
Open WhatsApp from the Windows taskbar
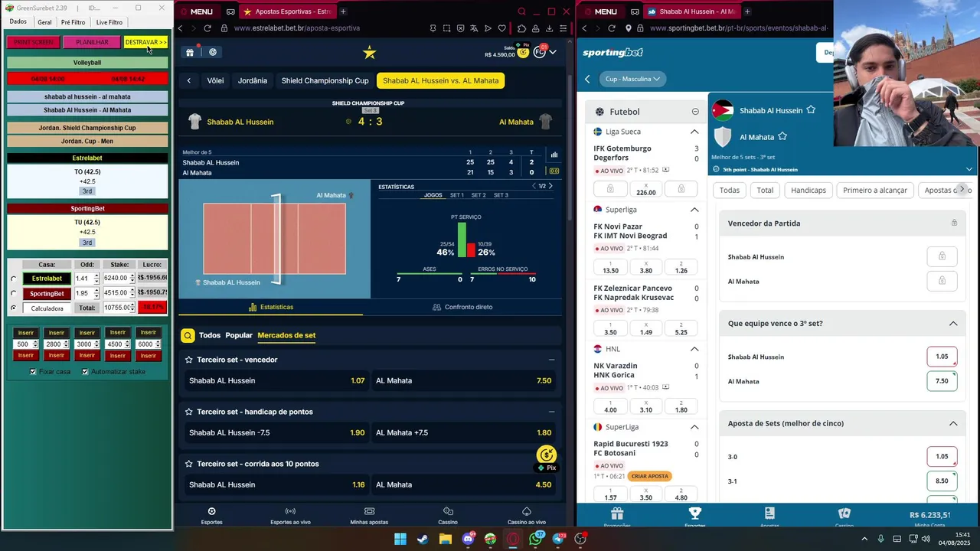[x=535, y=539]
